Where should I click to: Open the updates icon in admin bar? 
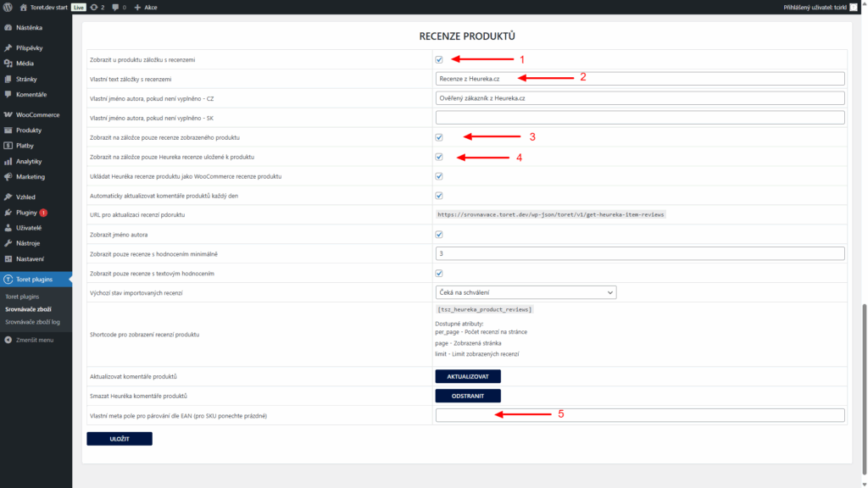tap(94, 7)
